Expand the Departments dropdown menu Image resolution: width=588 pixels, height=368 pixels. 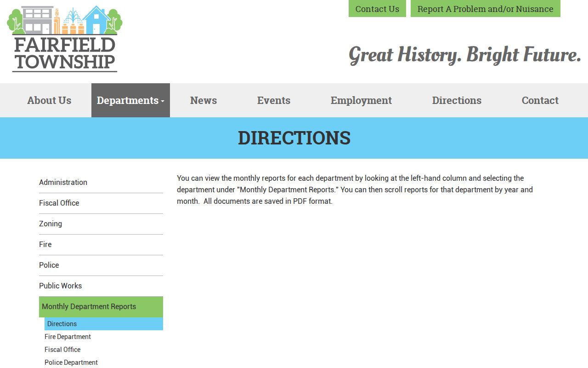130,100
